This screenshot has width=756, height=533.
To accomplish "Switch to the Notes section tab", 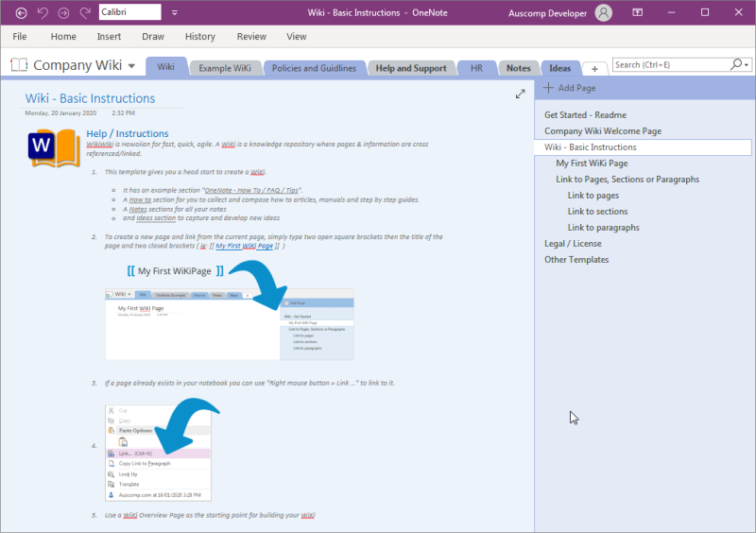I will tap(518, 68).
